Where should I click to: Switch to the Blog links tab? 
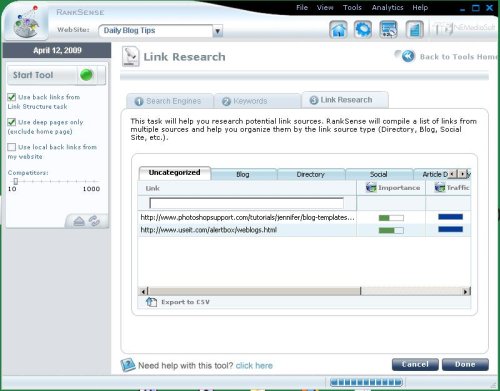[243, 174]
